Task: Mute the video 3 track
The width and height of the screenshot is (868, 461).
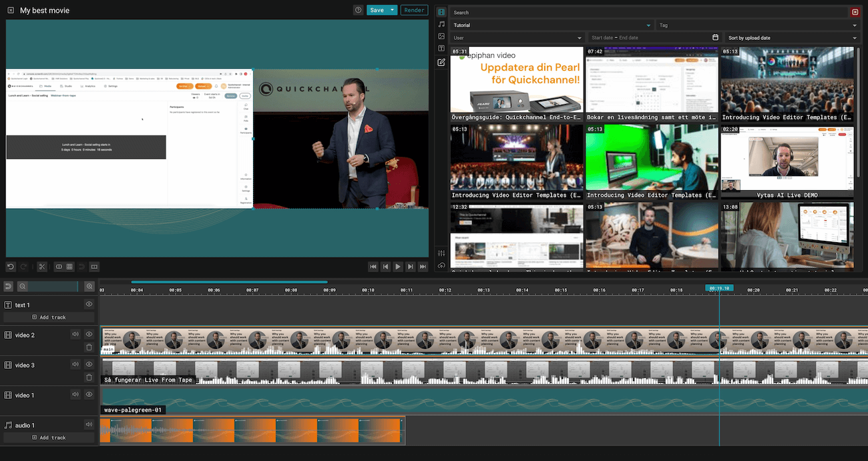Action: pyautogui.click(x=75, y=364)
